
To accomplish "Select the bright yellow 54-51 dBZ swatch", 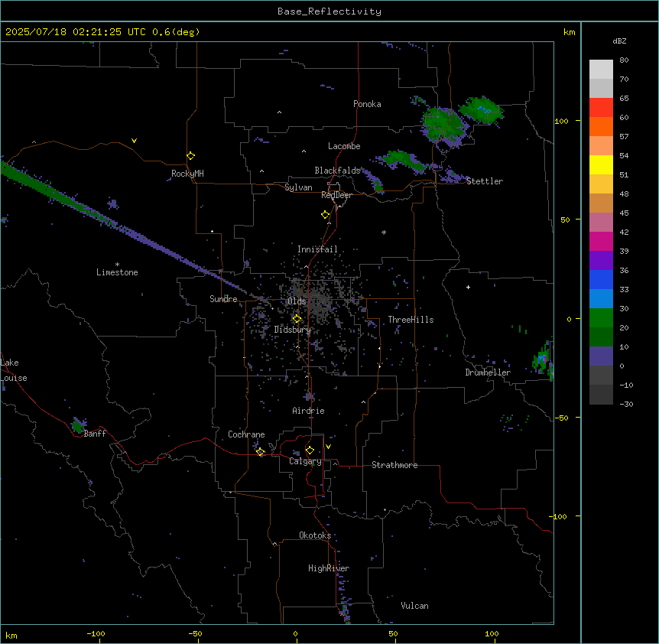I will (x=601, y=164).
